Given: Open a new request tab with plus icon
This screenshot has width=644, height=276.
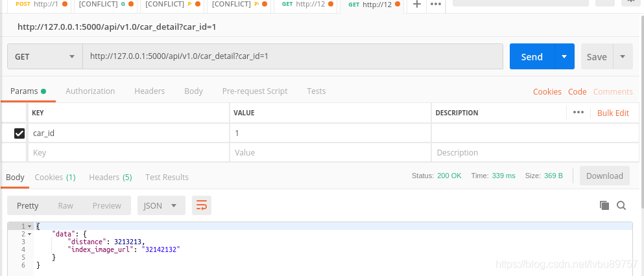Looking at the screenshot, I should tap(416, 5).
